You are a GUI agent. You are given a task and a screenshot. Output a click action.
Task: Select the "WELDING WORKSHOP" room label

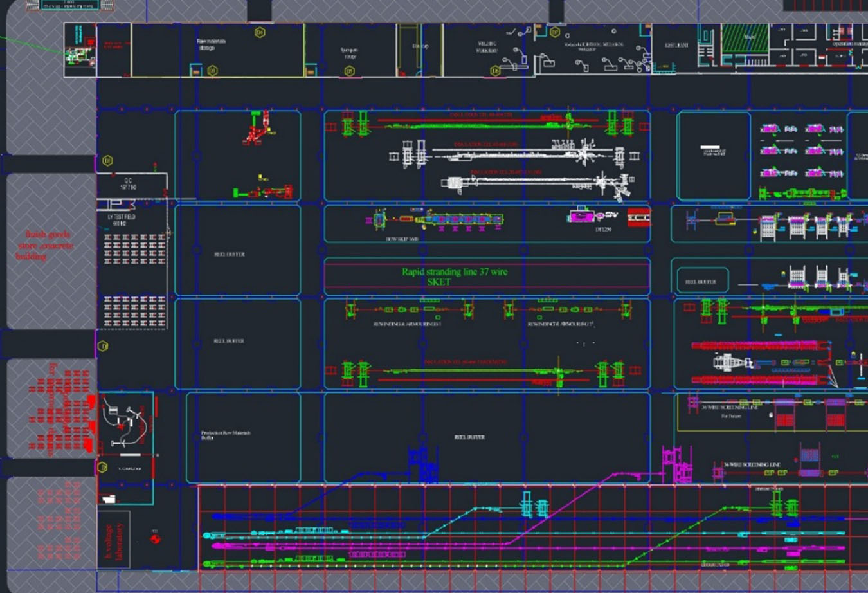487,47
